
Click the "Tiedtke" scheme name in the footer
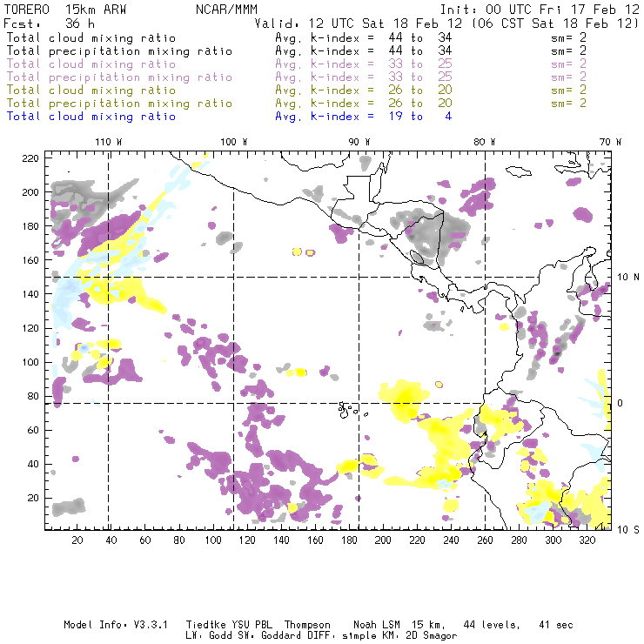pyautogui.click(x=206, y=625)
